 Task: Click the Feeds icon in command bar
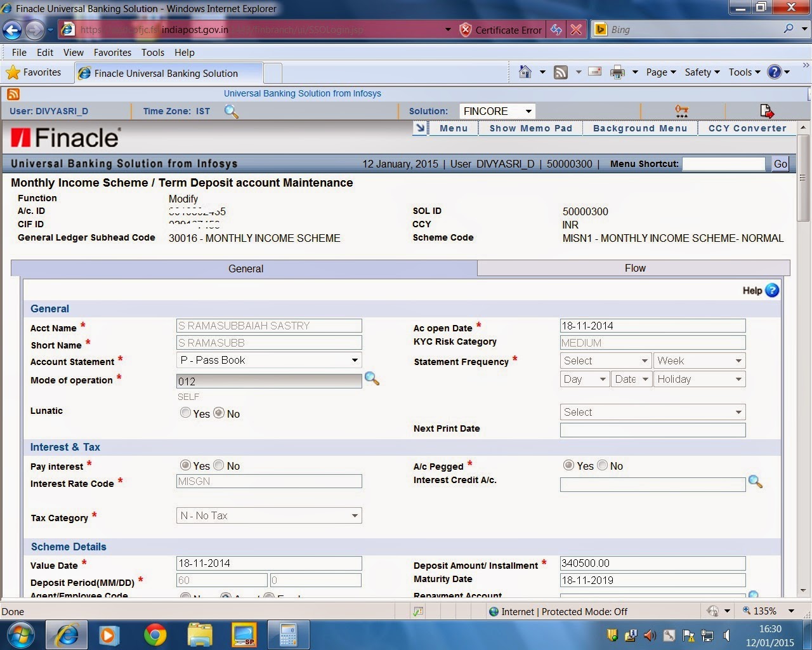click(561, 72)
